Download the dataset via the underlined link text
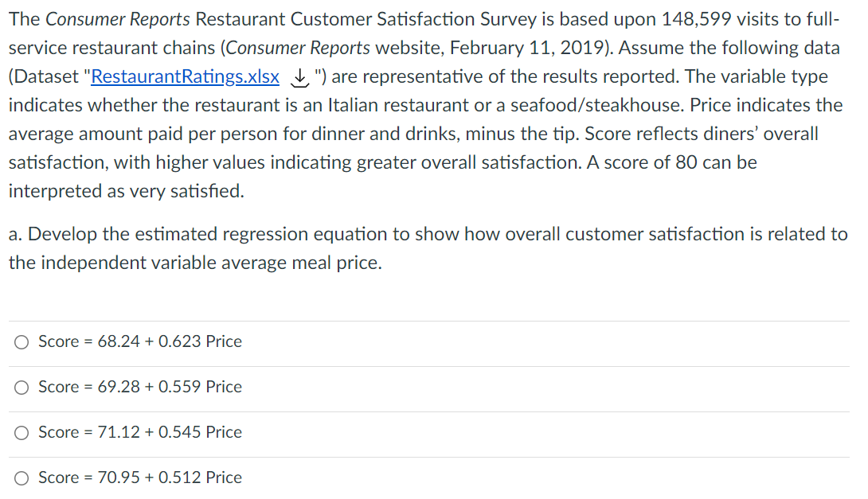This screenshot has height=499, width=868. coord(188,76)
